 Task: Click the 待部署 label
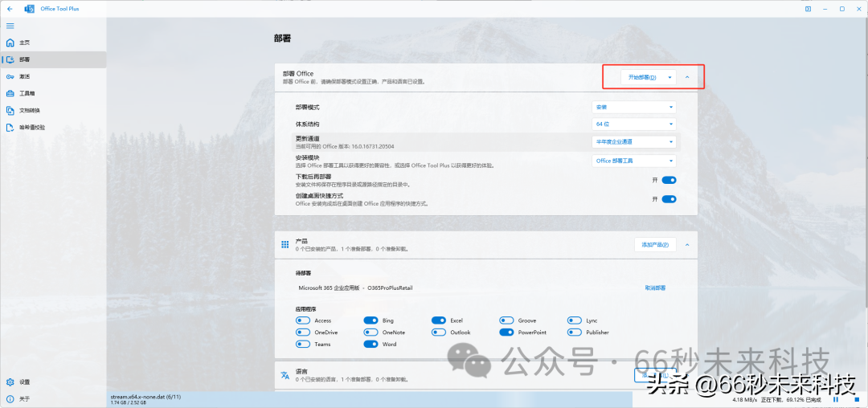point(303,273)
